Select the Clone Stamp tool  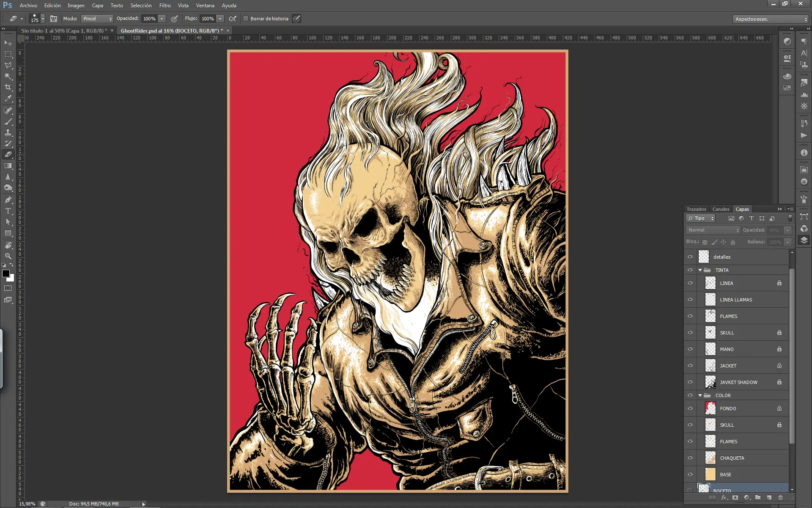point(8,133)
